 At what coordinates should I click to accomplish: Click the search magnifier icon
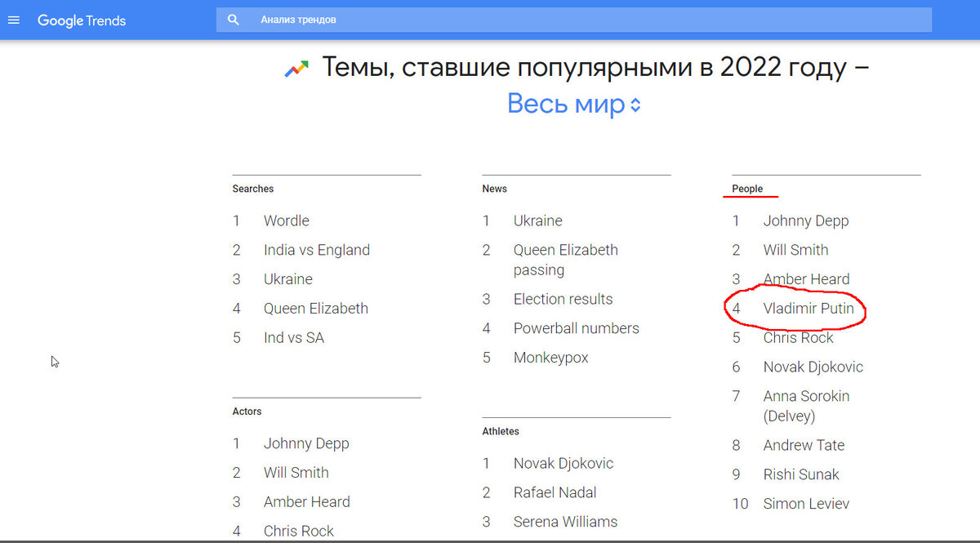pos(234,20)
